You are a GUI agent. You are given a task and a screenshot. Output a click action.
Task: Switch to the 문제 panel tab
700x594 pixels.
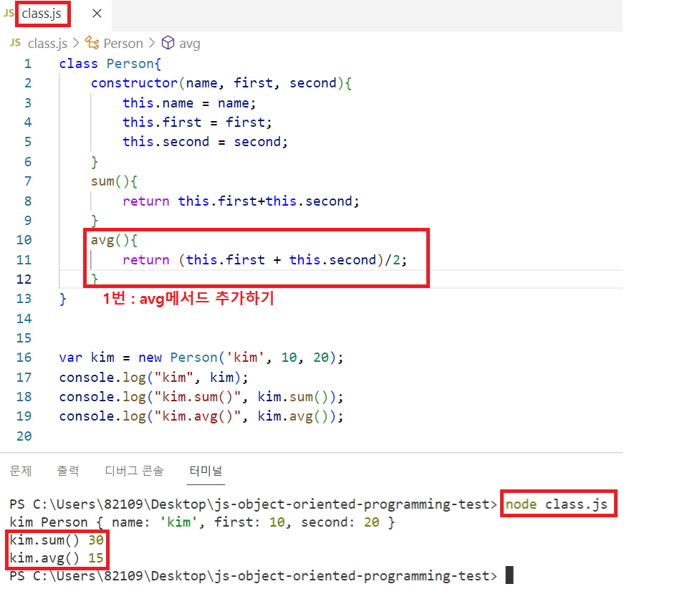coord(21,471)
